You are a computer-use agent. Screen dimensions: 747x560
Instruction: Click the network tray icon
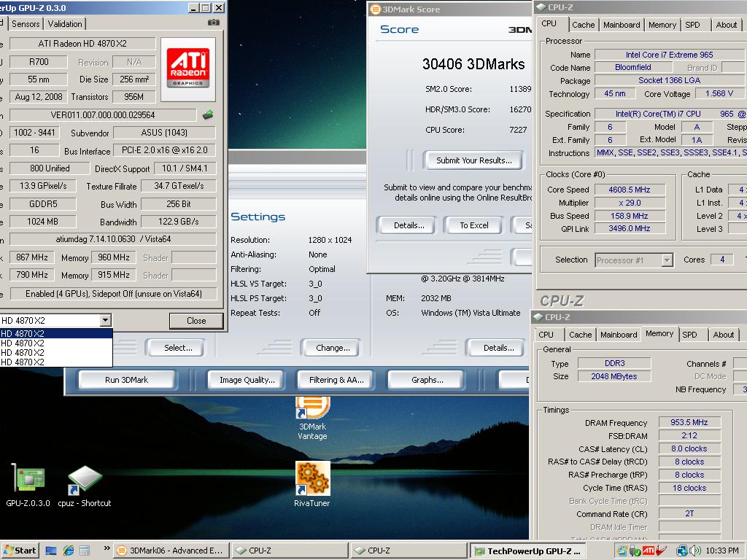pyautogui.click(x=682, y=551)
